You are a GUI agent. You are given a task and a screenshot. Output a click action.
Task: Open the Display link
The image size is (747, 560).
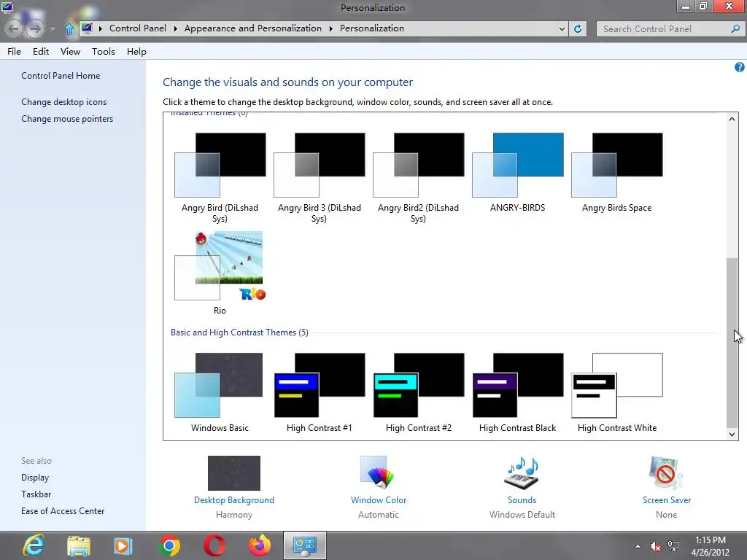pyautogui.click(x=35, y=477)
